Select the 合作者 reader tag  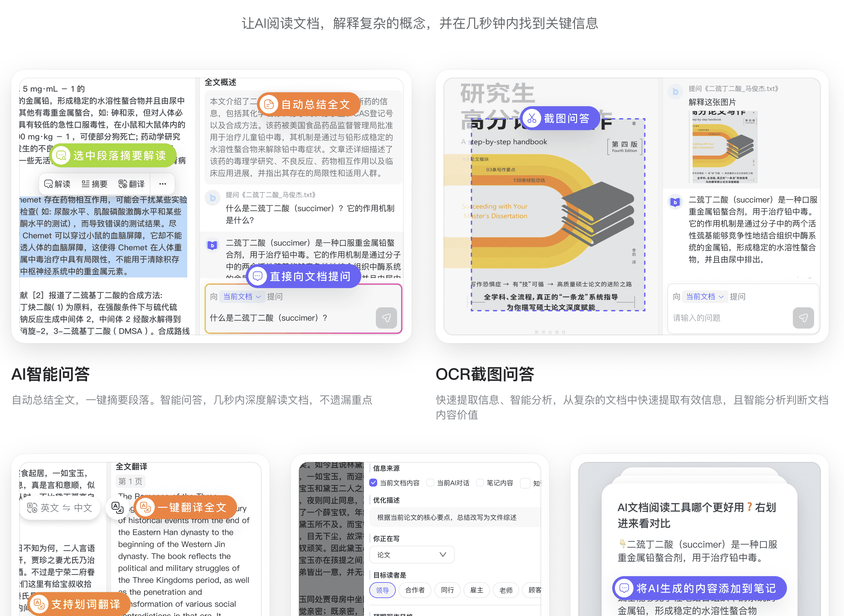point(415,590)
